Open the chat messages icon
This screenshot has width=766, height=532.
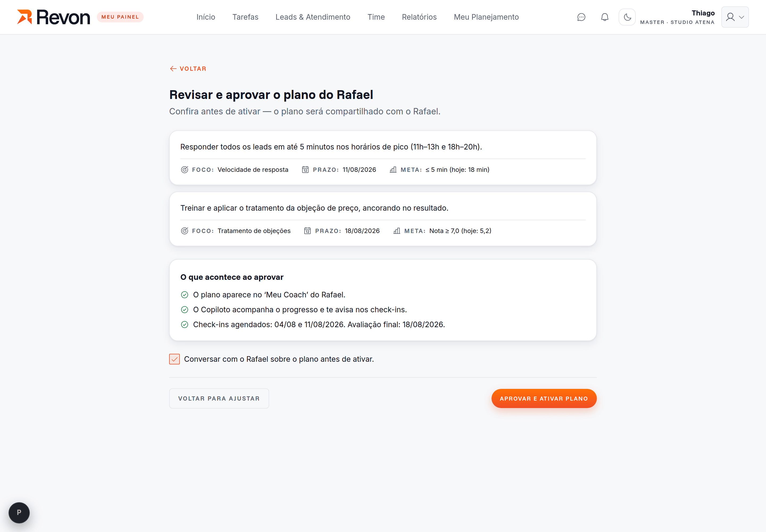[581, 17]
